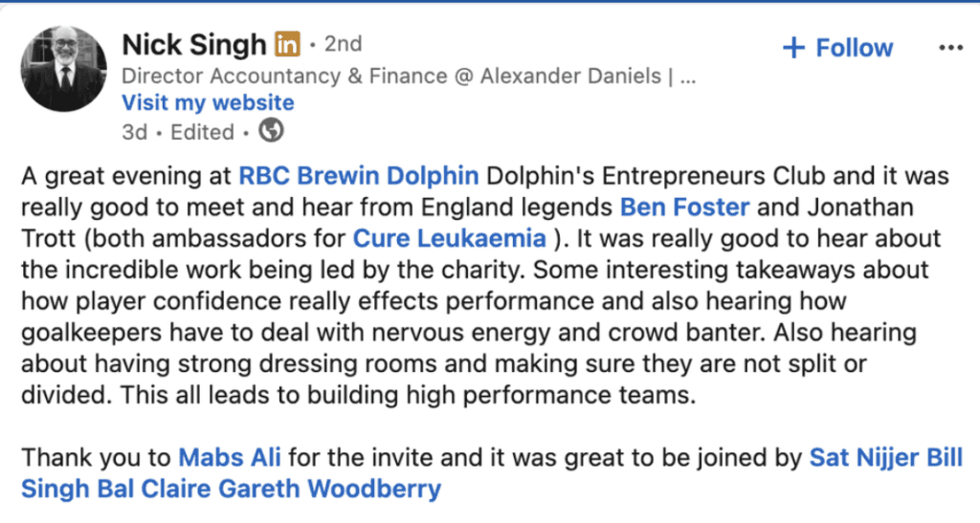This screenshot has height=523, width=980.
Task: Click the 2nd degree connection label
Action: click(x=343, y=44)
